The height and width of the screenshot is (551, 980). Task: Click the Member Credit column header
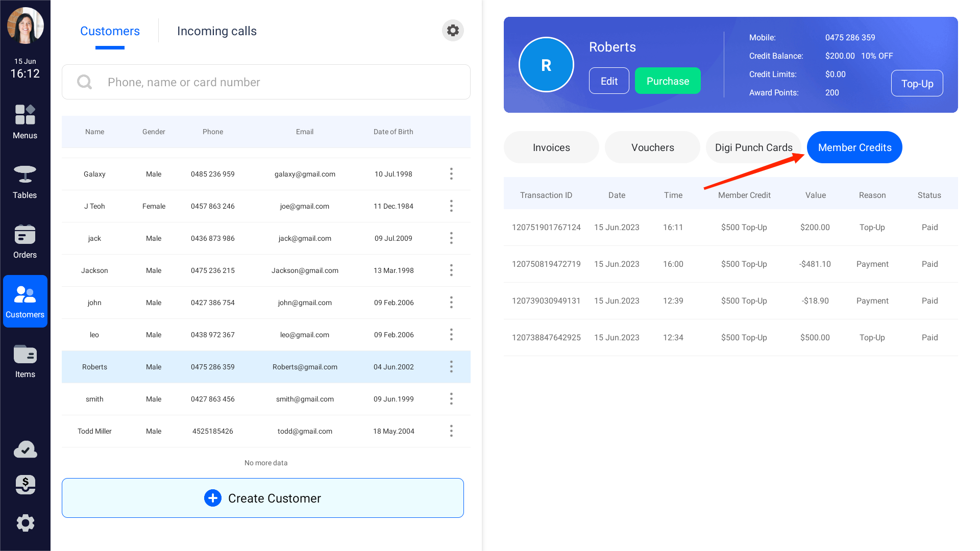click(744, 195)
